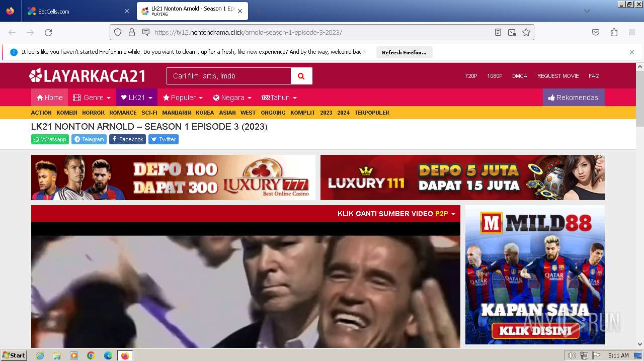Screen dimensions: 644x362
Task: Launch Microsoft Edge from taskbar
Action: point(108,355)
